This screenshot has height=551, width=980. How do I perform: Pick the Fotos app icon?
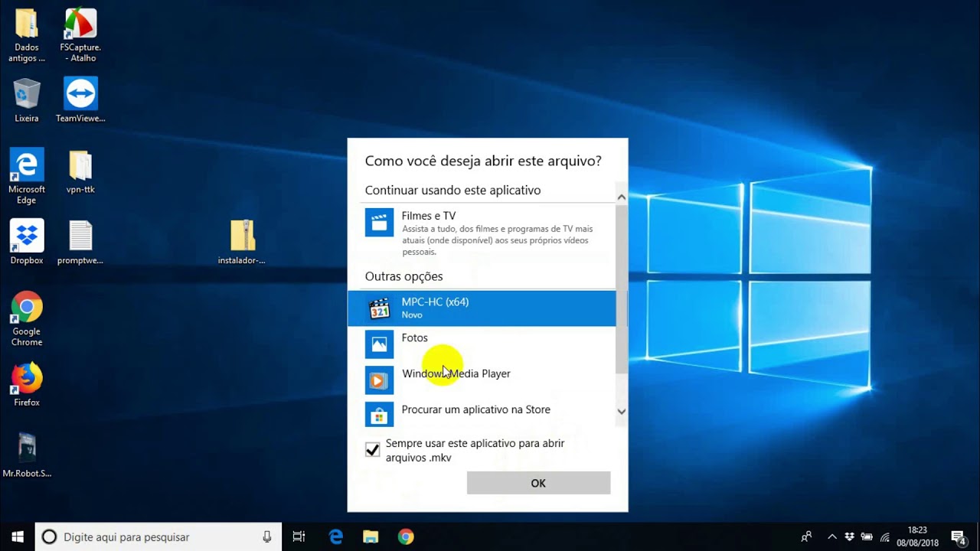[x=379, y=344]
